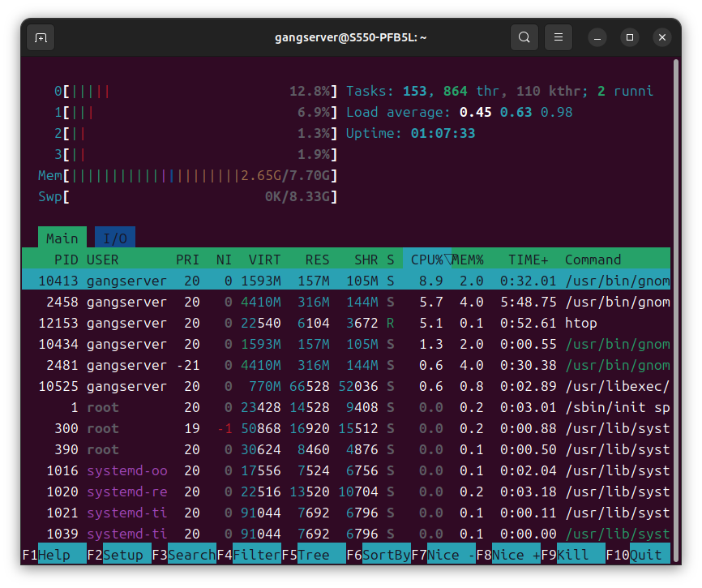Sort by the Command column header
This screenshot has height=588, width=702.
pyautogui.click(x=593, y=260)
